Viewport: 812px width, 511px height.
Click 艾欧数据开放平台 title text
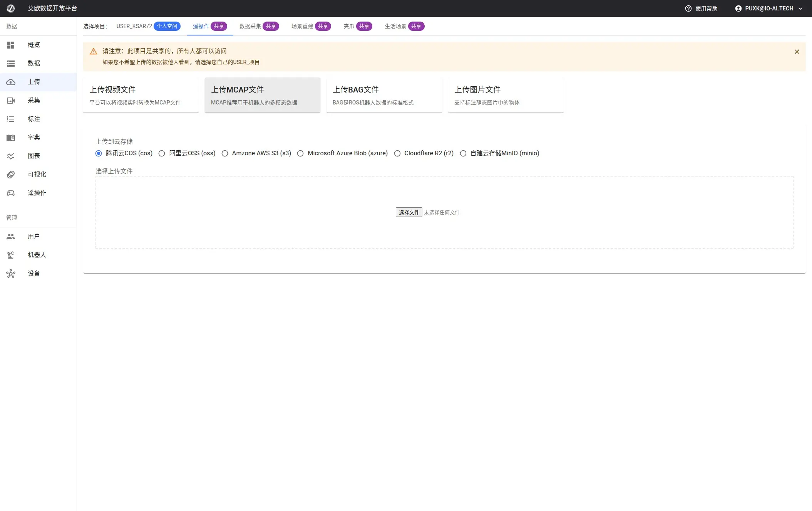point(52,8)
